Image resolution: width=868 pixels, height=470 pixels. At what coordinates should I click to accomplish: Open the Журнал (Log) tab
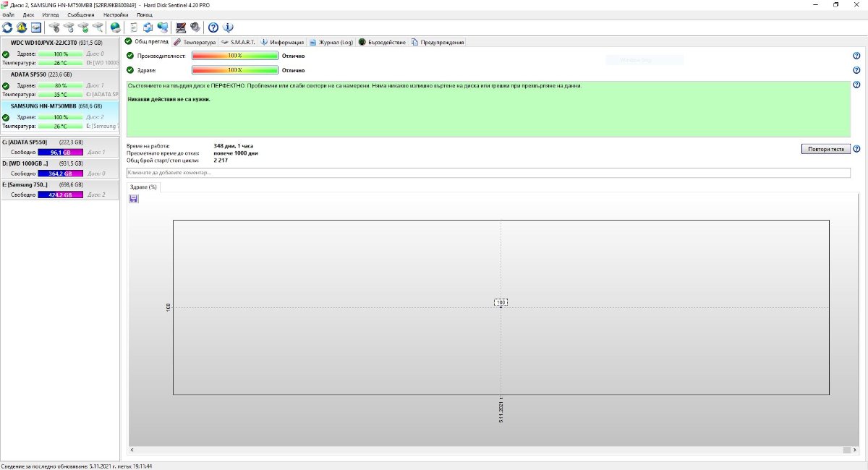331,43
